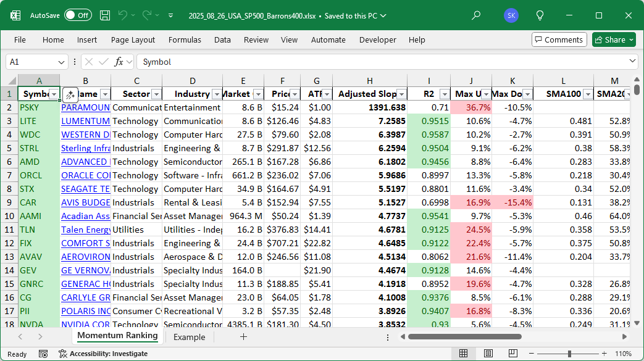Open the Formulas ribbon tab
644x361 pixels.
pyautogui.click(x=185, y=39)
